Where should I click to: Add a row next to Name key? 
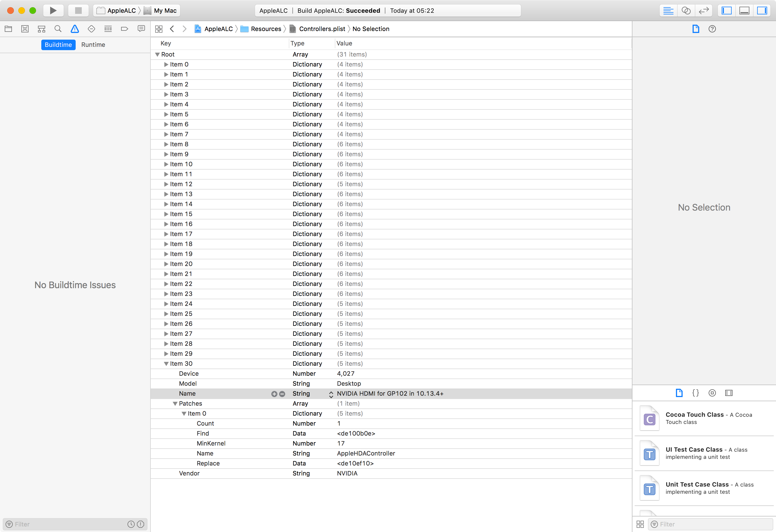click(274, 394)
